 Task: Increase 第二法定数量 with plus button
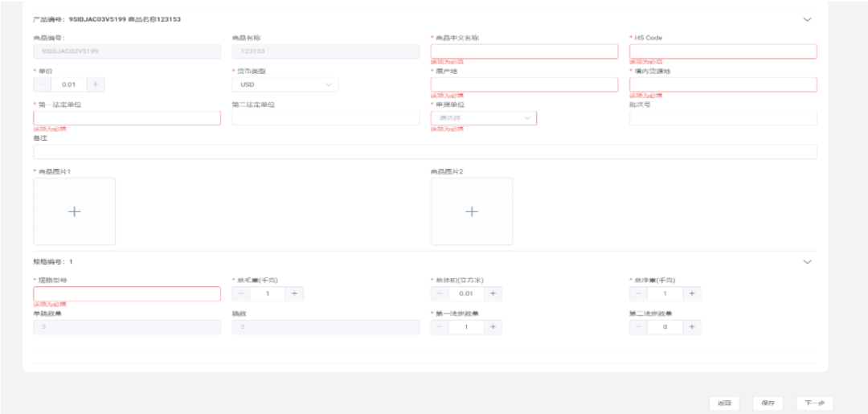tap(691, 327)
